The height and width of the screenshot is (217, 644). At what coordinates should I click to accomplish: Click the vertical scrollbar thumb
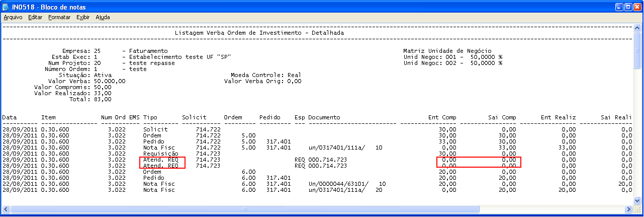[637, 50]
